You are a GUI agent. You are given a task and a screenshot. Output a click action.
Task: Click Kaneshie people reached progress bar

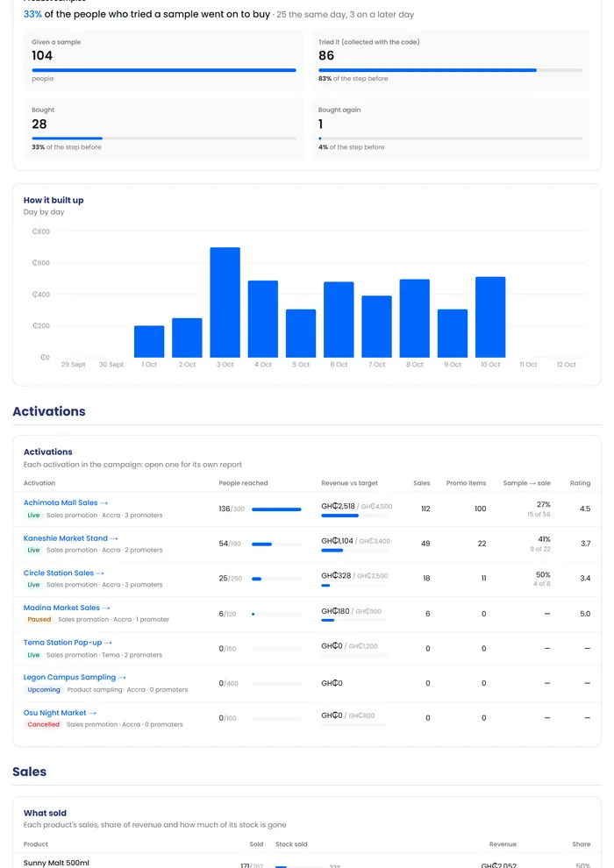point(277,544)
